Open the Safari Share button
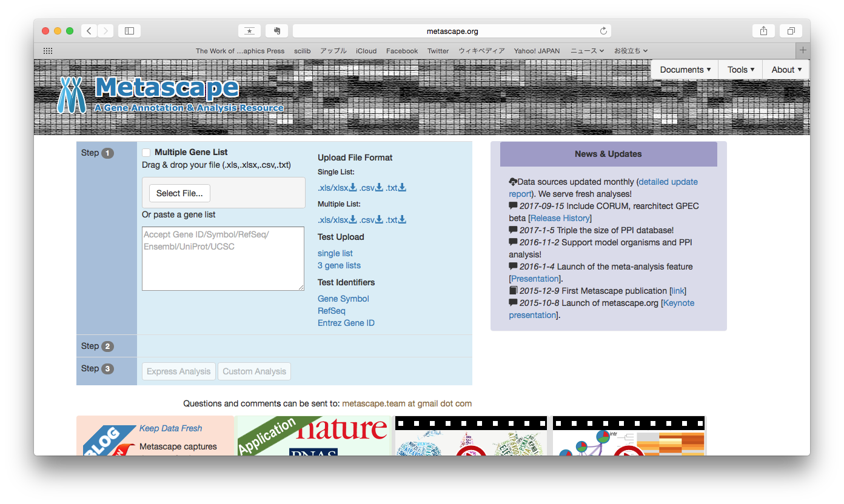This screenshot has width=844, height=504. pos(763,31)
